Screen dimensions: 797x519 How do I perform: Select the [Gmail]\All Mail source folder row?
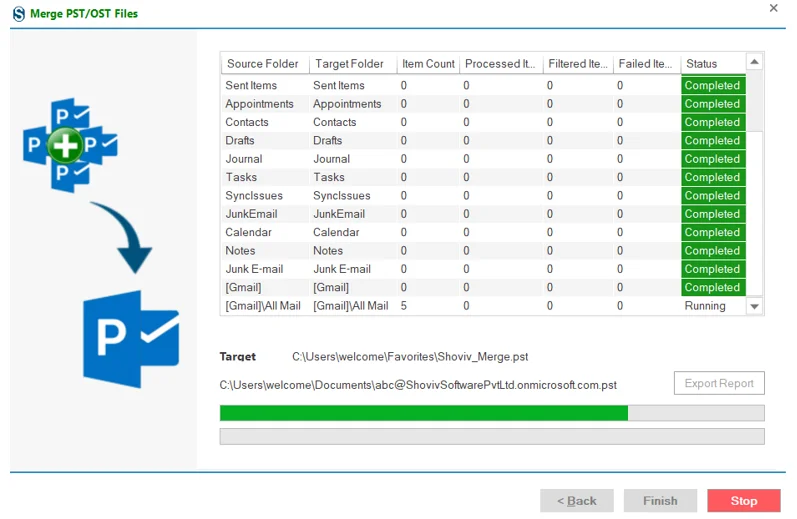click(263, 306)
